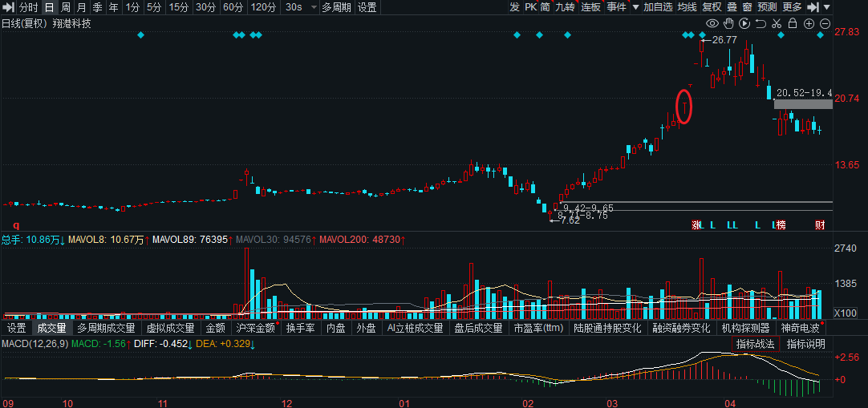Select the scissors cut tool icon
This screenshot has width=868, height=408.
[x=777, y=23]
